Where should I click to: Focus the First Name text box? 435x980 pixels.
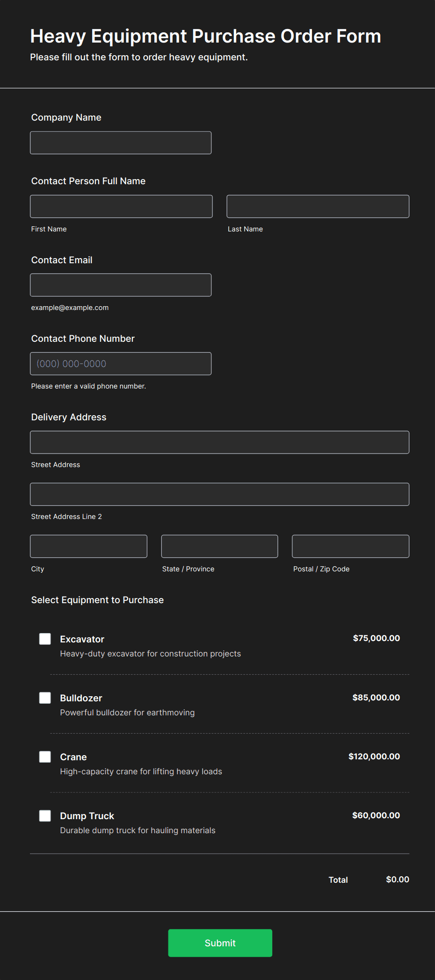121,206
